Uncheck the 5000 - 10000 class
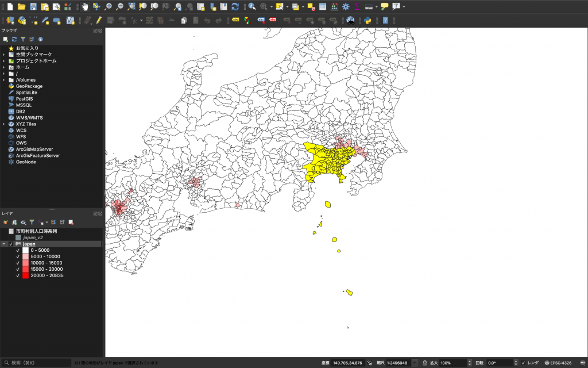The image size is (588, 368). click(x=18, y=256)
